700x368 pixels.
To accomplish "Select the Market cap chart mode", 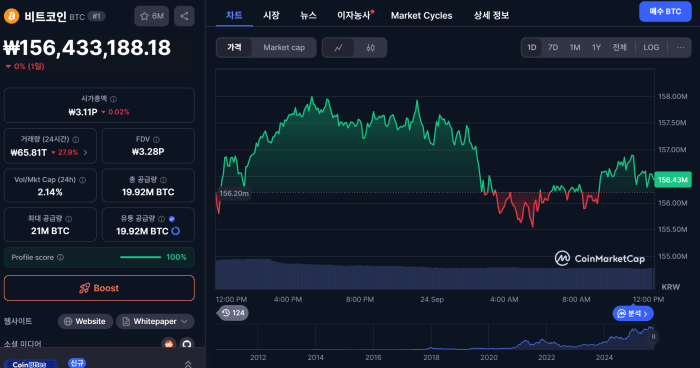I will 284,47.
